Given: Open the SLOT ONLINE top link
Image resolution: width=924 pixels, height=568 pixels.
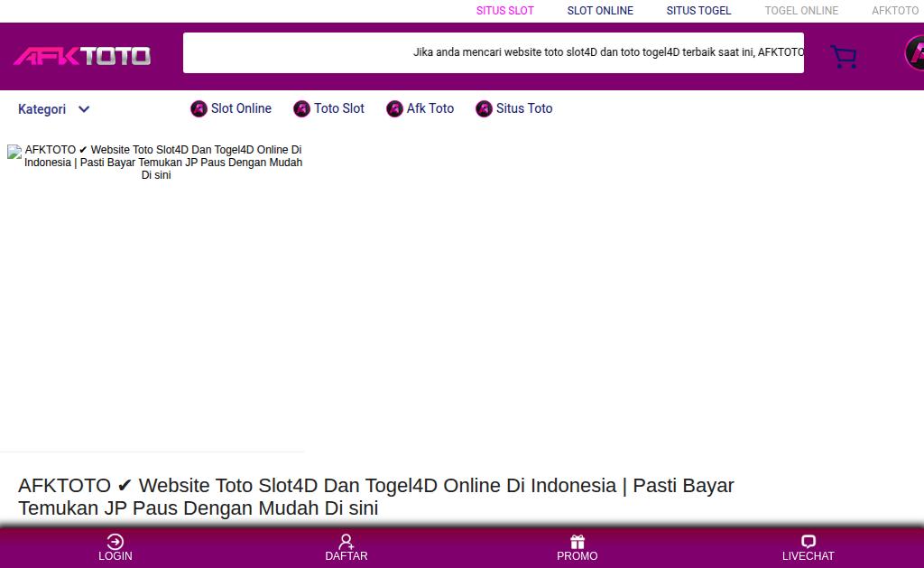Looking at the screenshot, I should 600,11.
